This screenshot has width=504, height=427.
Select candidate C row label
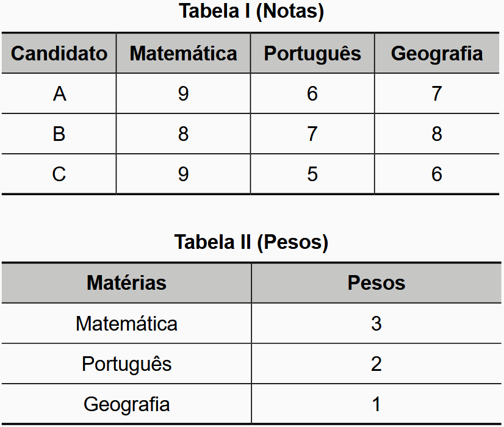coord(59,174)
